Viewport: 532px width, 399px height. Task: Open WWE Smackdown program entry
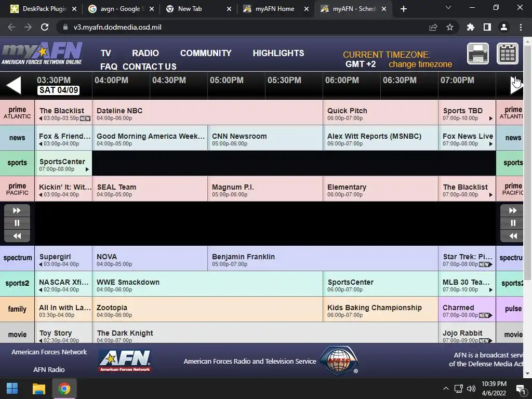[x=207, y=284]
